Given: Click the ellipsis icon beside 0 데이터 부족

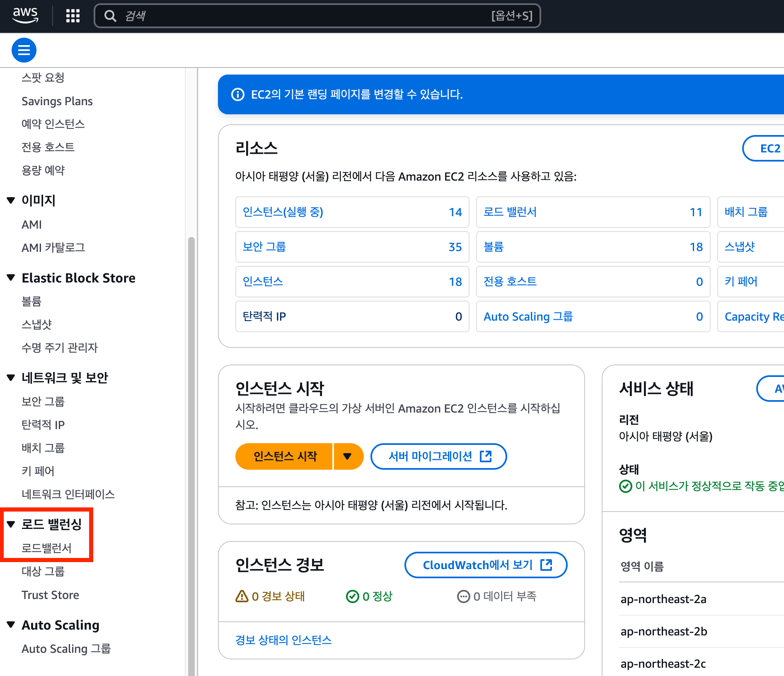Looking at the screenshot, I should pyautogui.click(x=463, y=596).
